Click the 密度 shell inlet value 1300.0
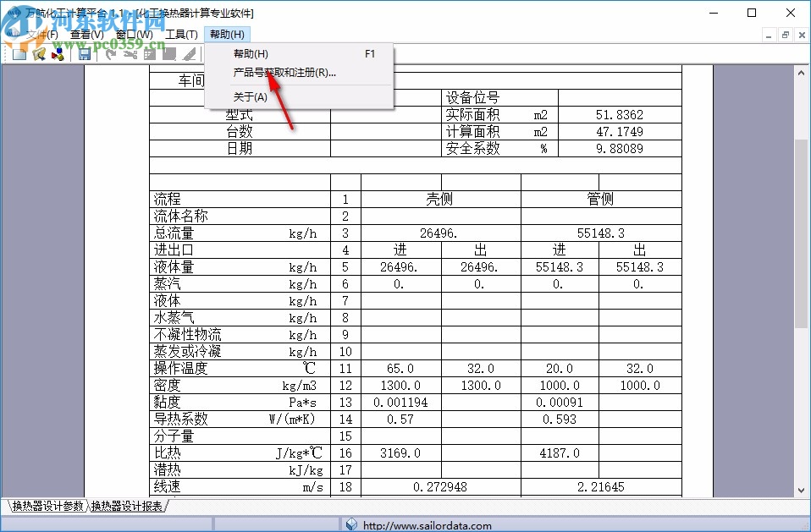 point(400,386)
